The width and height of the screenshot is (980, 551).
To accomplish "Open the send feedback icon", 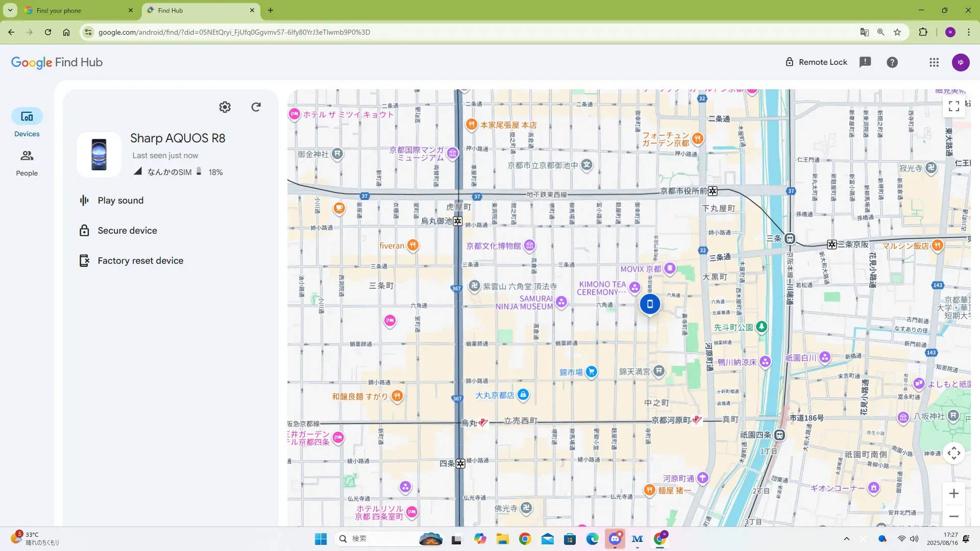I will [865, 62].
